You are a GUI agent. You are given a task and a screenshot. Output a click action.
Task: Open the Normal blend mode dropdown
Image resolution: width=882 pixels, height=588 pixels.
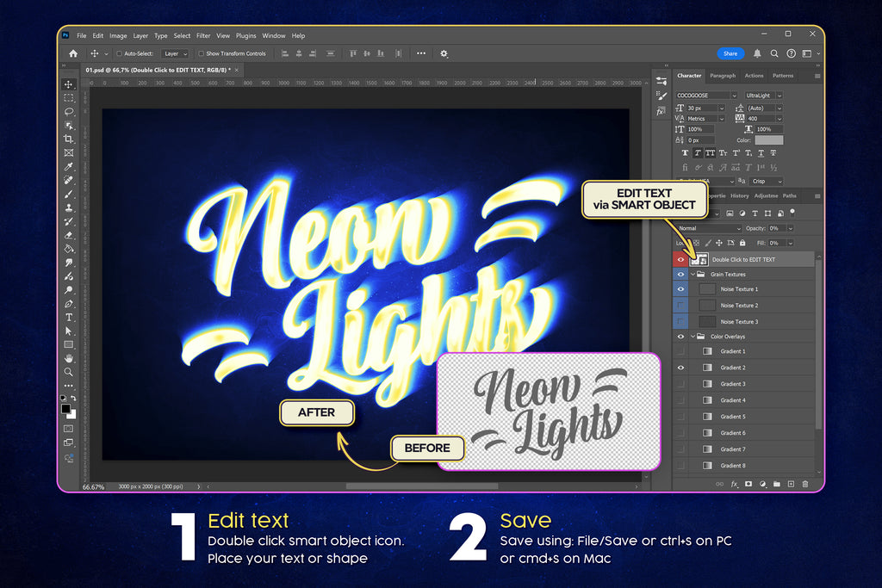click(x=709, y=228)
